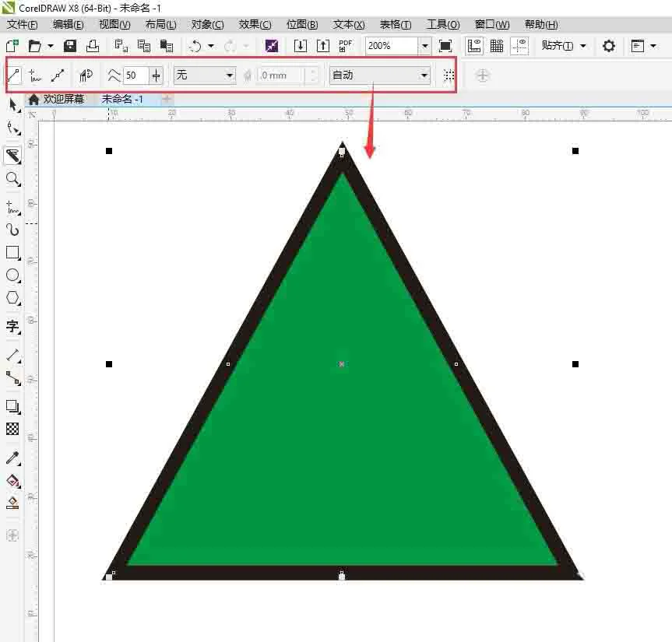Open the 表格(T) menu

click(396, 25)
